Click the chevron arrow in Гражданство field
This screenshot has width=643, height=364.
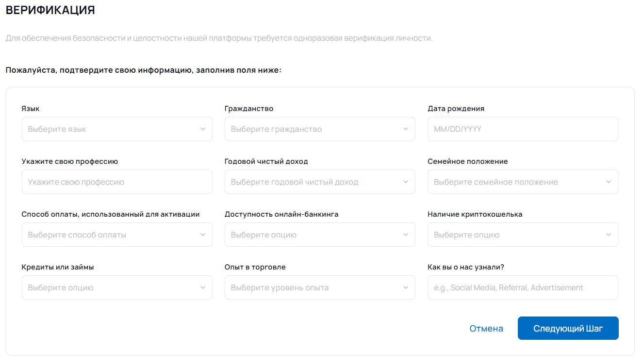tap(406, 129)
